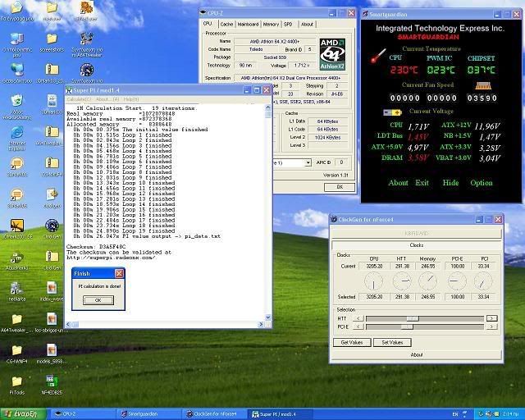This screenshot has width=525, height=420.
Task: Click About in Smartguardian
Action: (398, 183)
